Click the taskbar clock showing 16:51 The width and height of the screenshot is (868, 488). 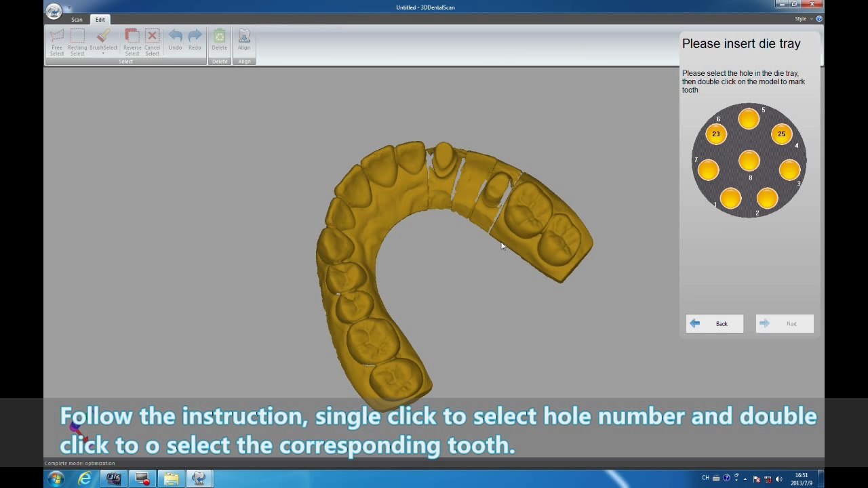pos(802,479)
